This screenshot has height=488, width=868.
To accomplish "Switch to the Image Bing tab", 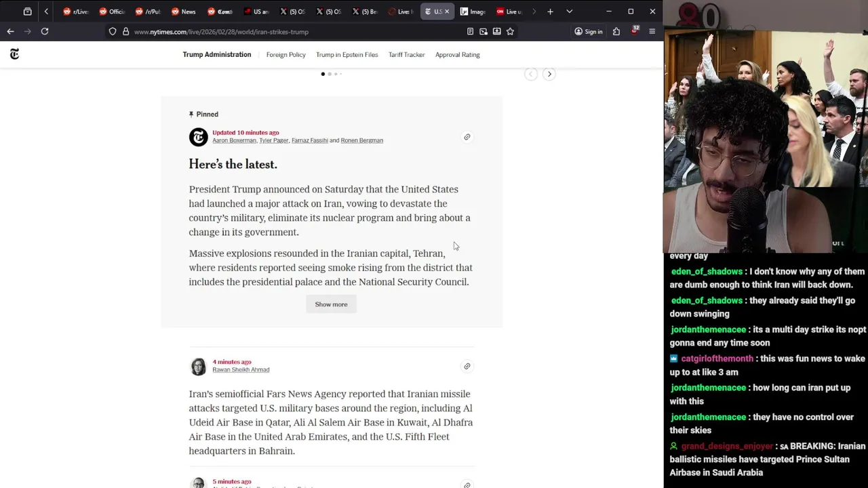I will pyautogui.click(x=473, y=12).
